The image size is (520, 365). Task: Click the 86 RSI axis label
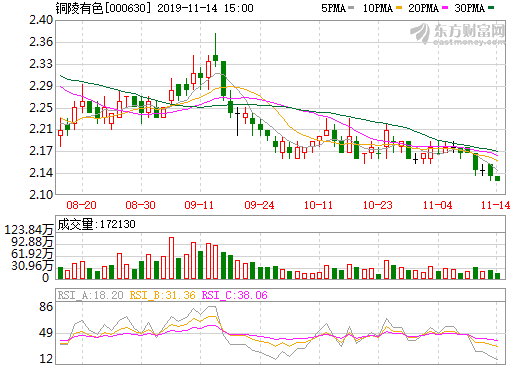coord(46,307)
